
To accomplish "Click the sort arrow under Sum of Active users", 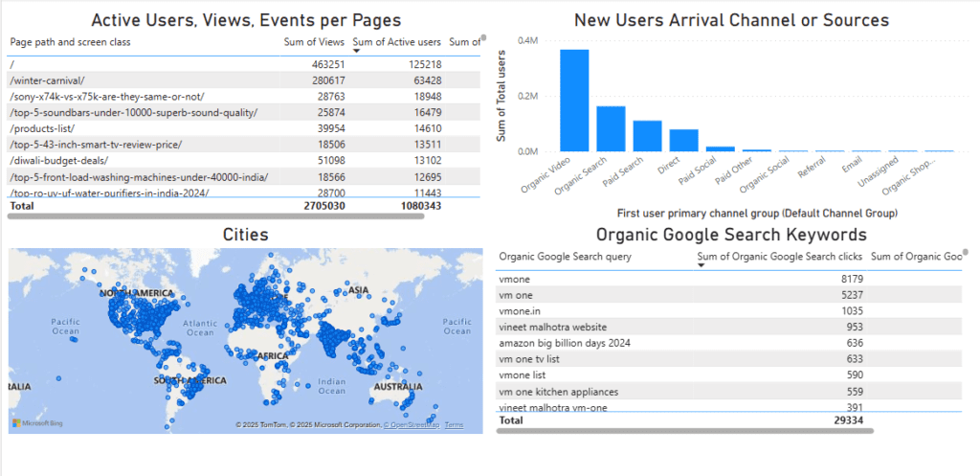I will click(x=356, y=52).
